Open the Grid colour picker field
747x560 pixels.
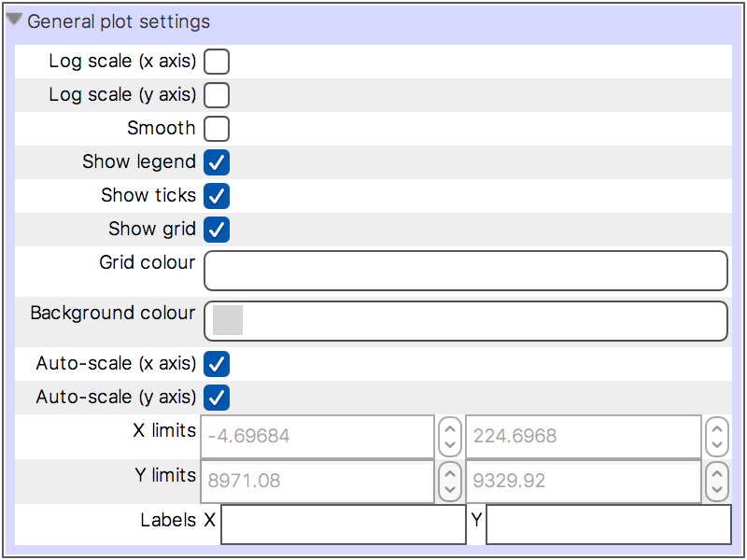(x=466, y=271)
